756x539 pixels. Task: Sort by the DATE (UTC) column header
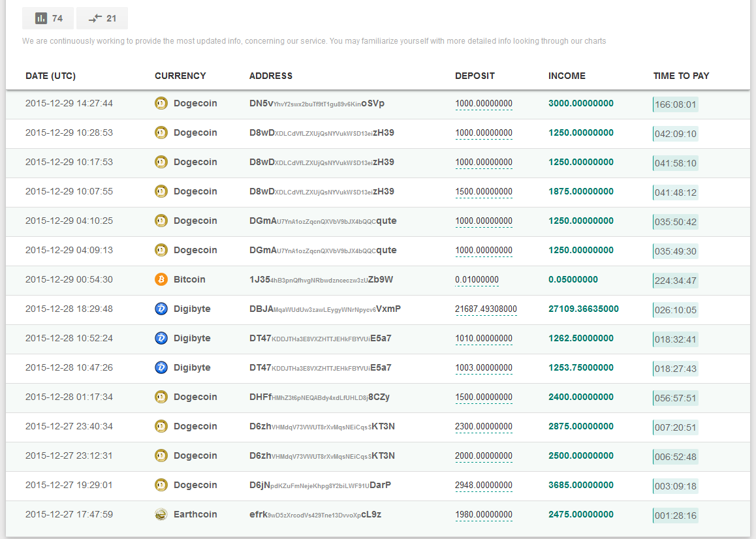coord(50,76)
